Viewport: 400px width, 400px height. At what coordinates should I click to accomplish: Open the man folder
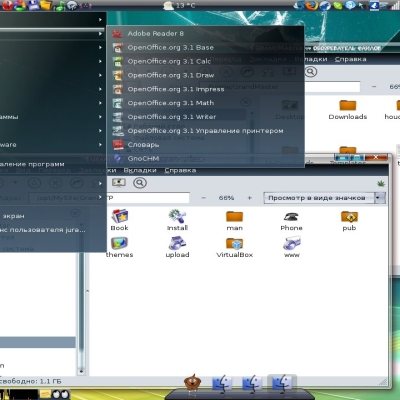pos(235,221)
